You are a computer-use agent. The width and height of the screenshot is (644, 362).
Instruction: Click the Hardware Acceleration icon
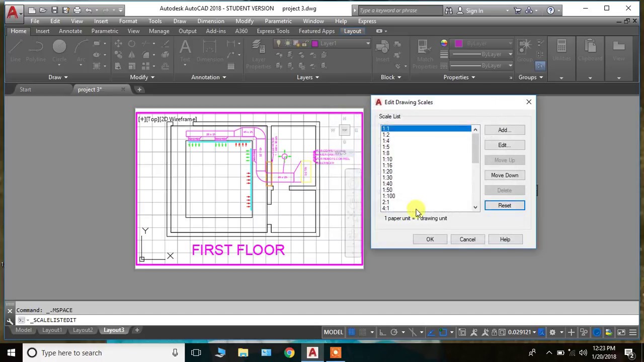click(x=596, y=332)
